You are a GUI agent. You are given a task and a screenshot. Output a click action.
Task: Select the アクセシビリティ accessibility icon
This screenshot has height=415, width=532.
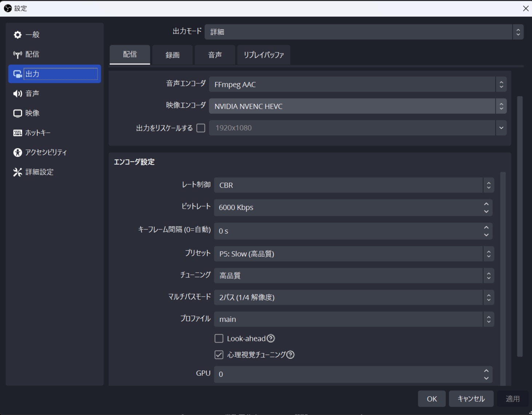17,152
